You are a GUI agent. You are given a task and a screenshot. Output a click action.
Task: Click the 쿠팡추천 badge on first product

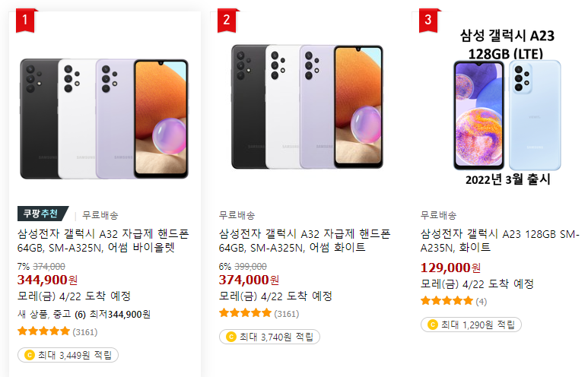click(43, 214)
